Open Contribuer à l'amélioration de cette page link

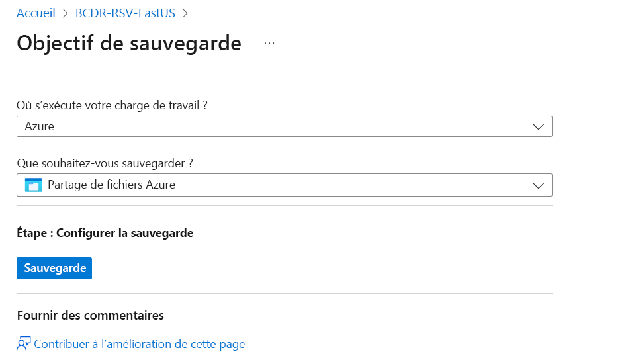pos(139,344)
